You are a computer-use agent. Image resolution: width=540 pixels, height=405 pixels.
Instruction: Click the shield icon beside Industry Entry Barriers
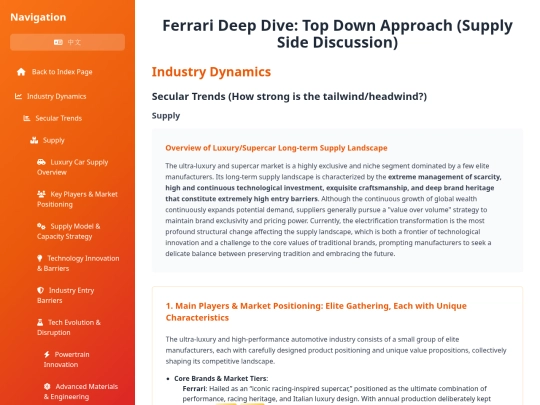click(41, 290)
